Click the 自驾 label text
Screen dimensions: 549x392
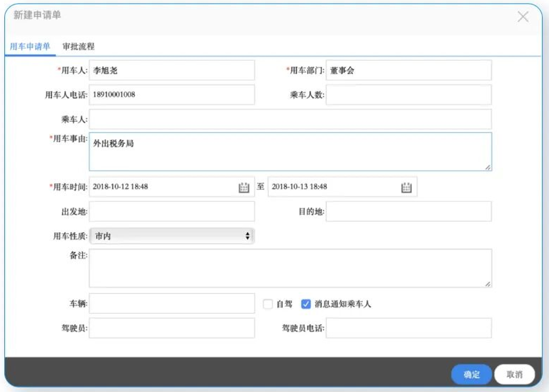point(284,304)
